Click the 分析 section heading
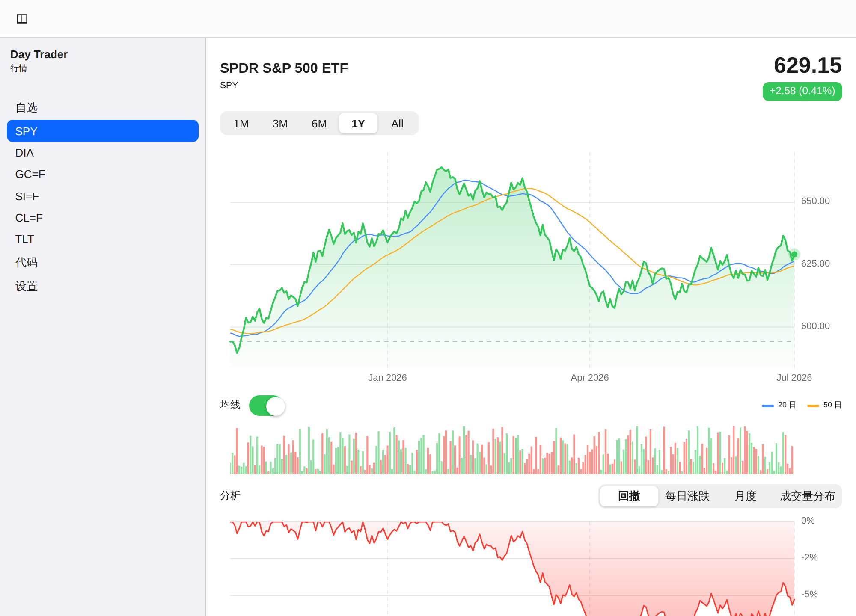This screenshot has height=616, width=856. 230,495
